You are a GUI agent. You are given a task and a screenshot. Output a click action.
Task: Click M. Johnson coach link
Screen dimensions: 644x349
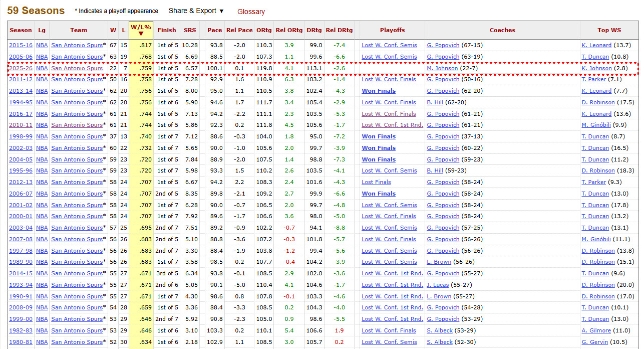click(x=442, y=68)
